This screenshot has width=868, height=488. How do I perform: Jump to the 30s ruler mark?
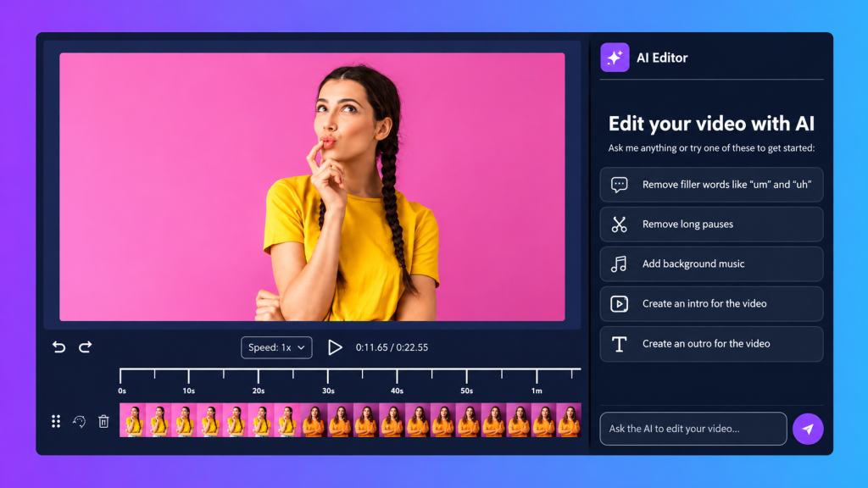(328, 391)
